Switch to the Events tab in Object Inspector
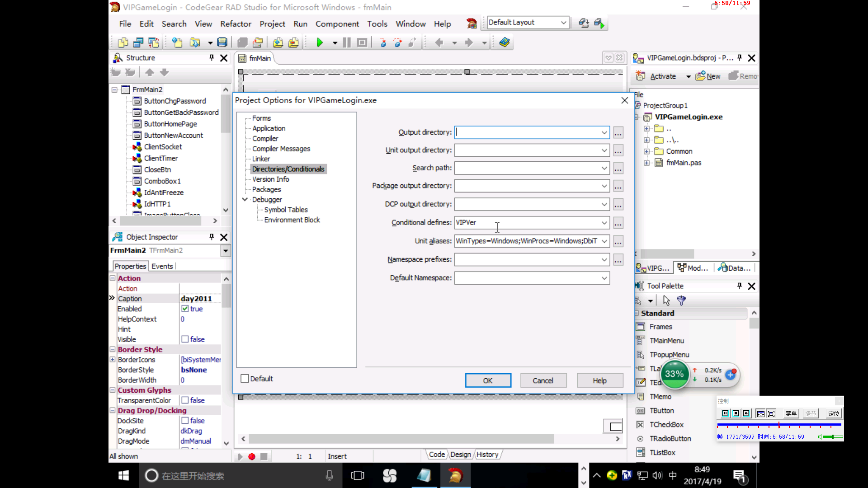This screenshot has width=868, height=488. 162,266
